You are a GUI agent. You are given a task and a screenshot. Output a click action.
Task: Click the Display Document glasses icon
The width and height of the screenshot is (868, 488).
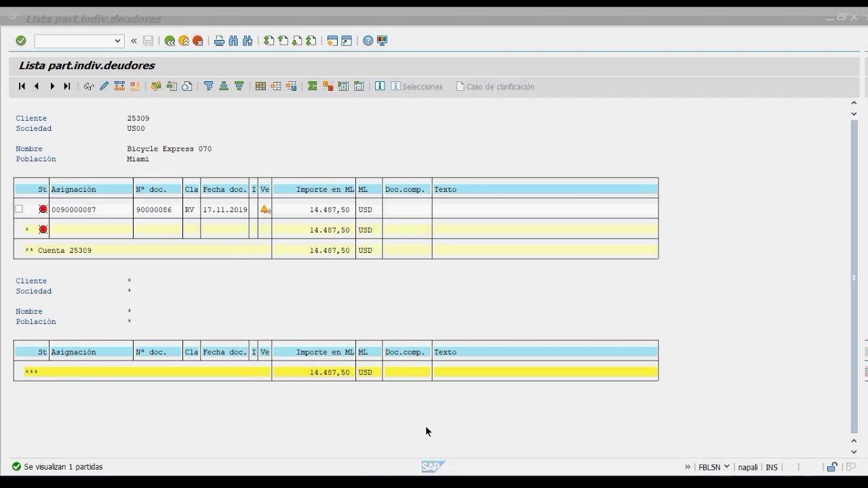(89, 86)
